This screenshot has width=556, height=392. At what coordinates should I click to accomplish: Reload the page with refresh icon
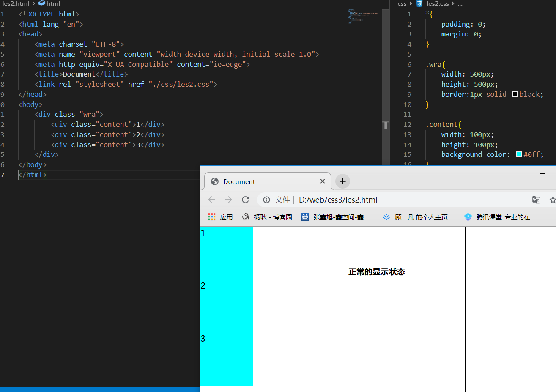coord(245,200)
